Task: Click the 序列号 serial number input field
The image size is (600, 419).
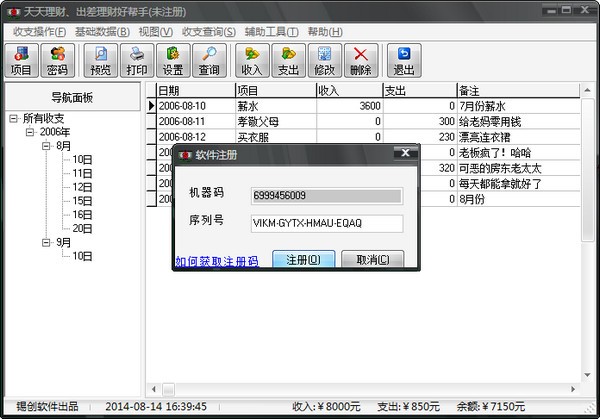Action: click(326, 224)
